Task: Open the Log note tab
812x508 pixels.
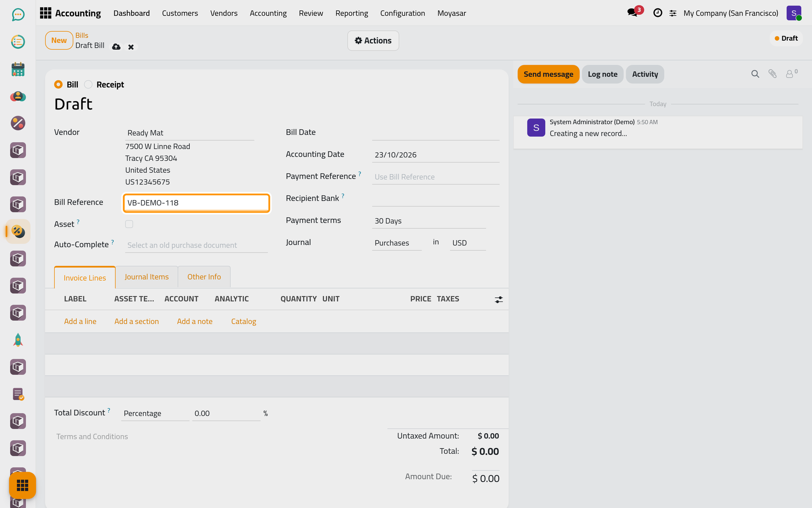Action: pyautogui.click(x=603, y=74)
